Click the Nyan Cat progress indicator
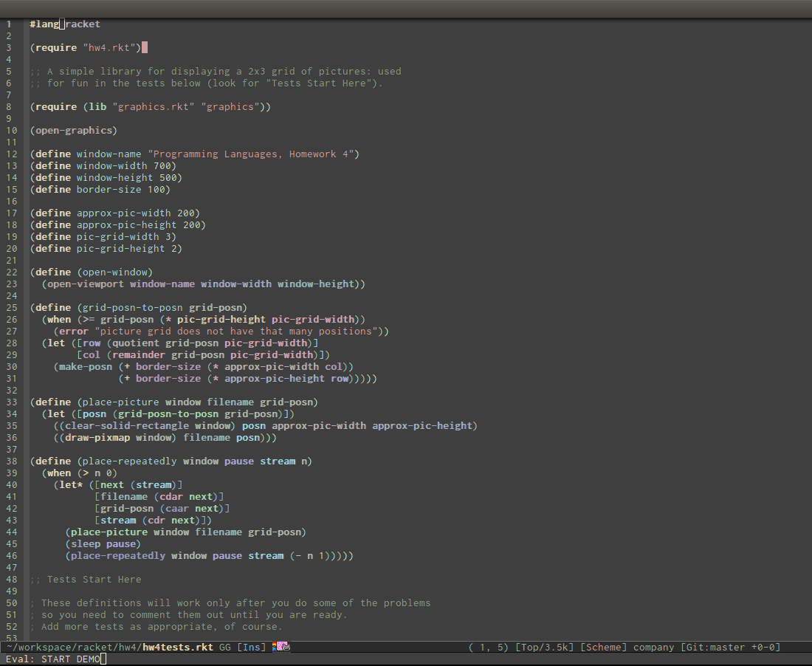812x666 pixels. pos(283,647)
